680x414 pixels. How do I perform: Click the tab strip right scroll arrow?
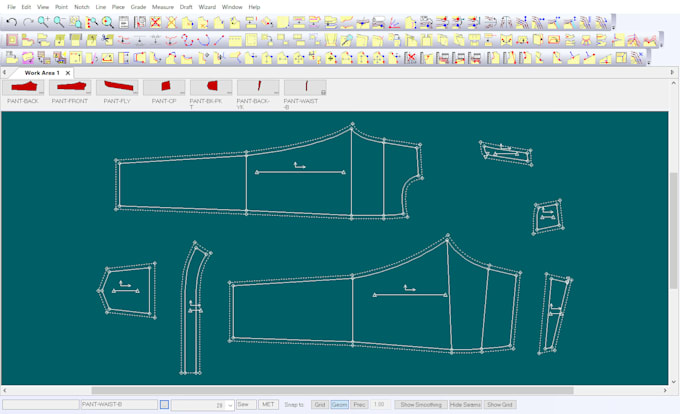click(672, 72)
